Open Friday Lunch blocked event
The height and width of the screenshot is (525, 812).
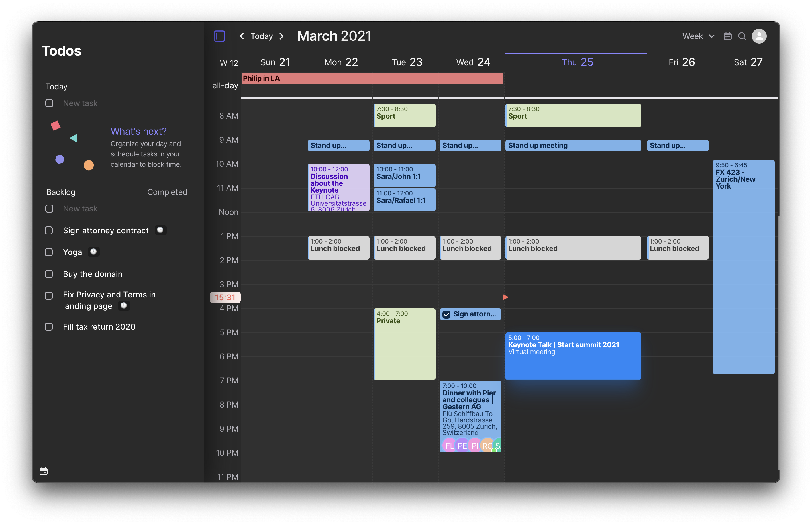click(x=677, y=248)
